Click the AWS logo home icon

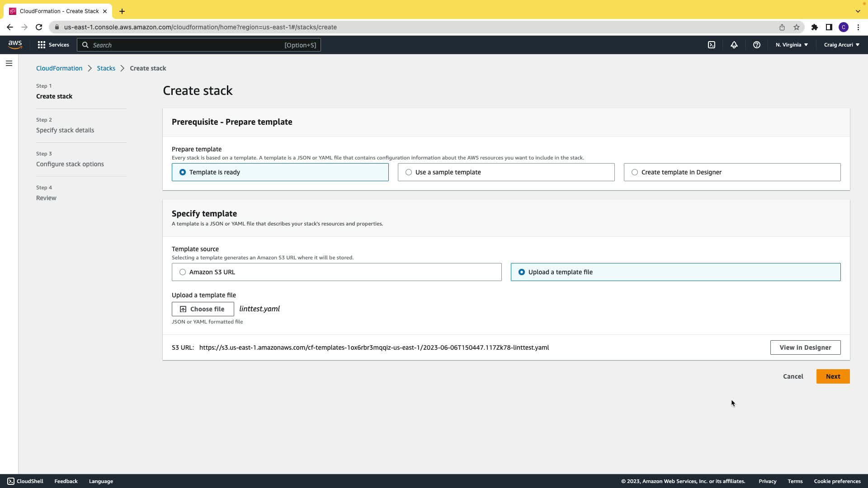coord(15,45)
